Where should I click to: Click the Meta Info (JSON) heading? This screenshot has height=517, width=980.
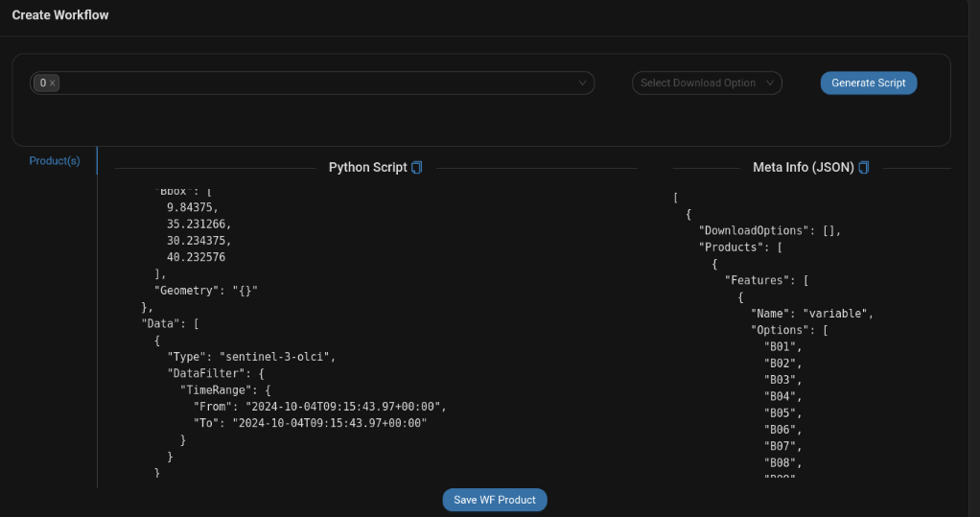coord(804,168)
